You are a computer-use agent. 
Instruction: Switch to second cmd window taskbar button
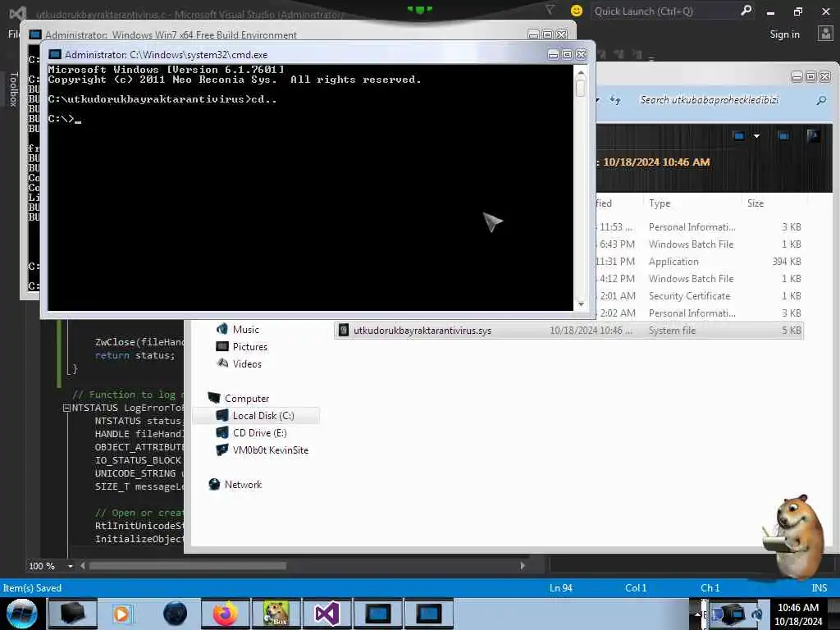coord(428,614)
